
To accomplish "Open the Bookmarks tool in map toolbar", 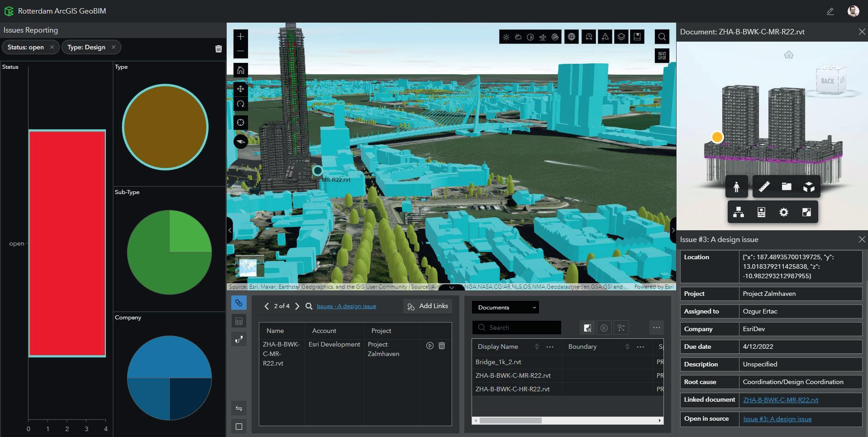I will pyautogui.click(x=637, y=37).
